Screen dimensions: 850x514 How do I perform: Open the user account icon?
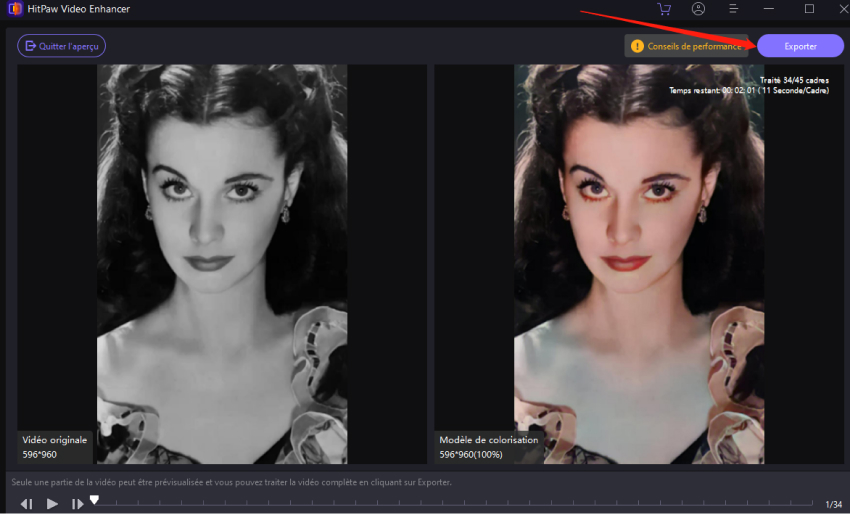click(698, 9)
